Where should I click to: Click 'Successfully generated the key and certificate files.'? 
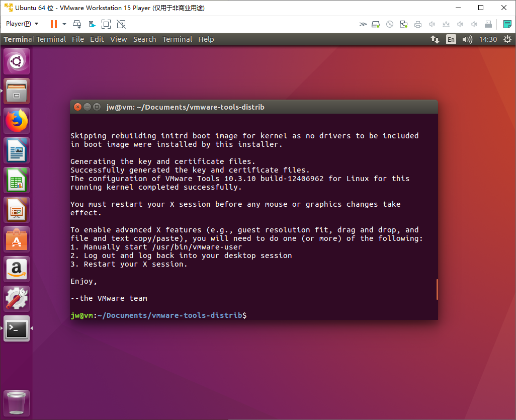(190, 170)
